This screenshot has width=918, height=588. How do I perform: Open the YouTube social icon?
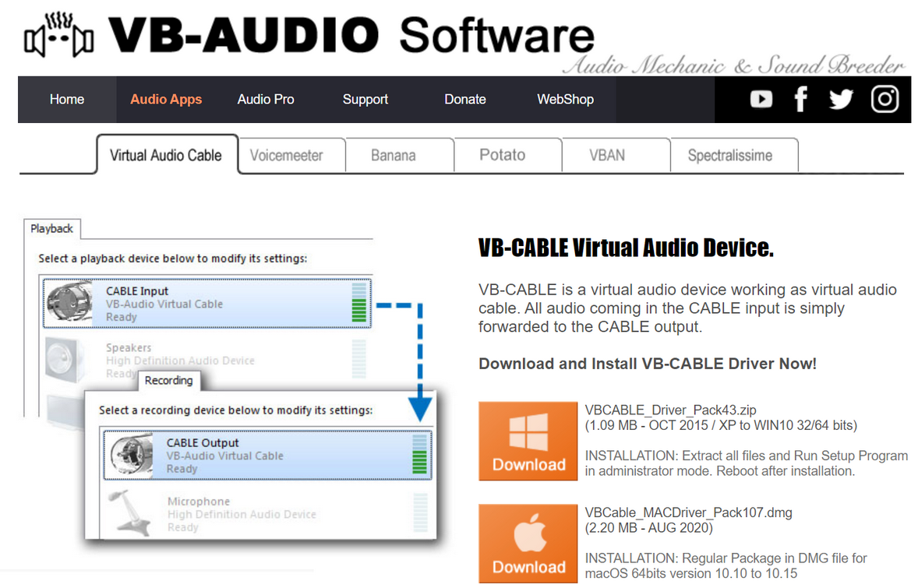point(761,100)
